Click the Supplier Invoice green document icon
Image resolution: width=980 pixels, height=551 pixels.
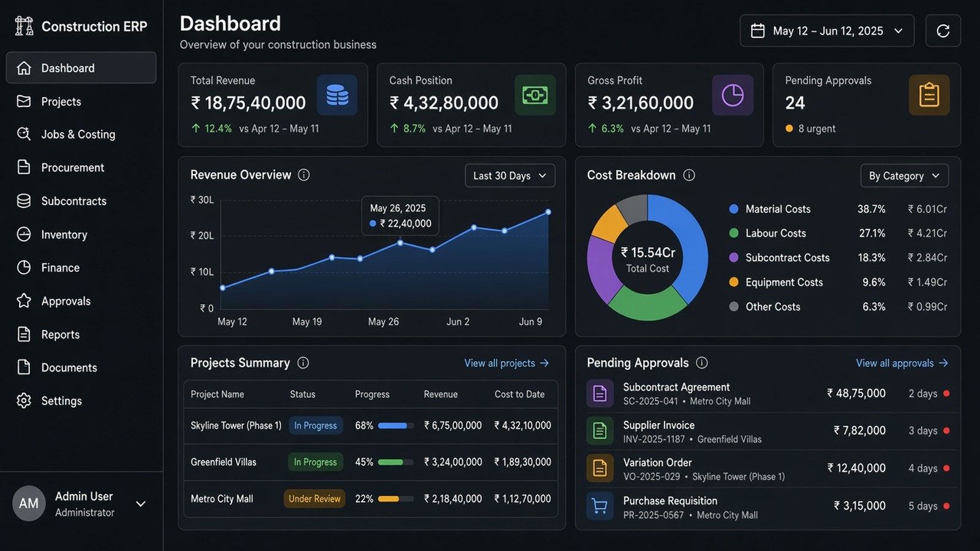click(600, 431)
